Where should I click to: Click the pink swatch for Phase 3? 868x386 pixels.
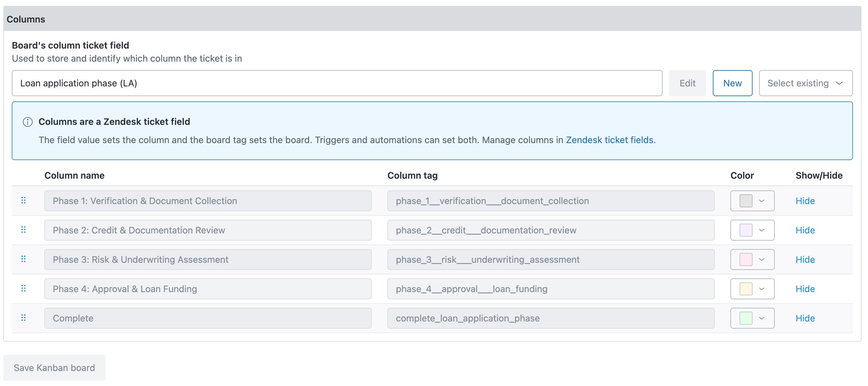pos(746,260)
